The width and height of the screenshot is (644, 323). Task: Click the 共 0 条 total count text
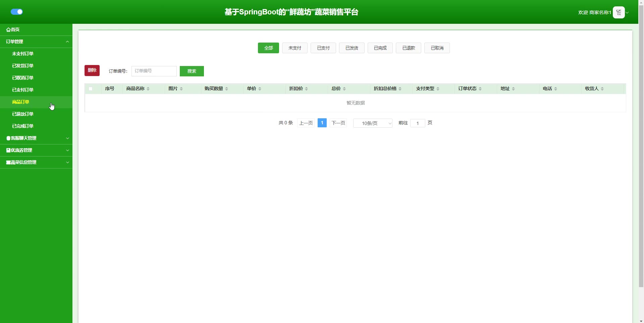click(x=286, y=123)
